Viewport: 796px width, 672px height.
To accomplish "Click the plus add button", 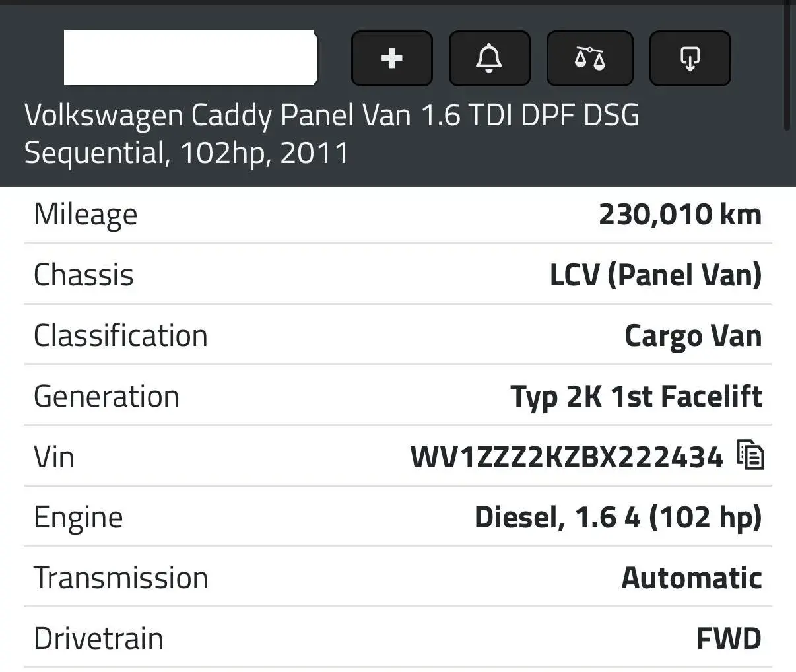I will pos(392,58).
